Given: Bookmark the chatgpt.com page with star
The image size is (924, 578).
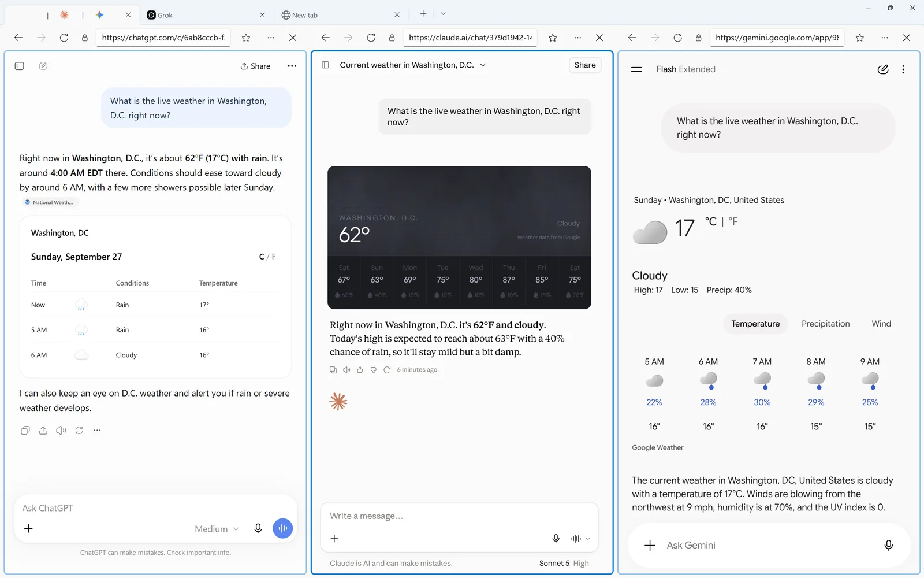Looking at the screenshot, I should tap(246, 38).
